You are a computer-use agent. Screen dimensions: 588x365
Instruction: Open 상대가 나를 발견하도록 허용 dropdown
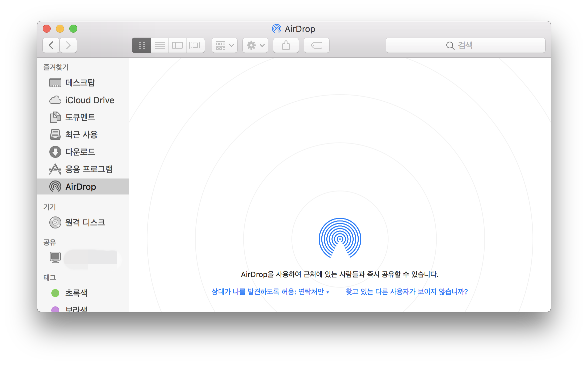click(270, 292)
